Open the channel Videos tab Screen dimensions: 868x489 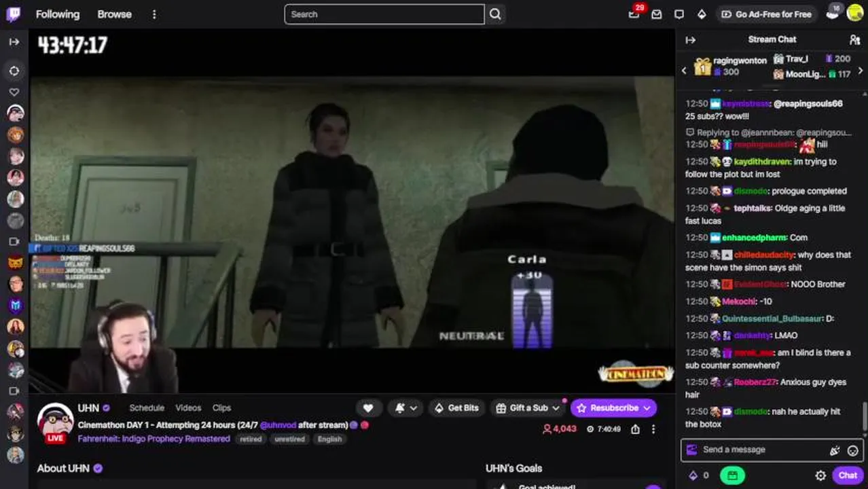click(x=188, y=408)
